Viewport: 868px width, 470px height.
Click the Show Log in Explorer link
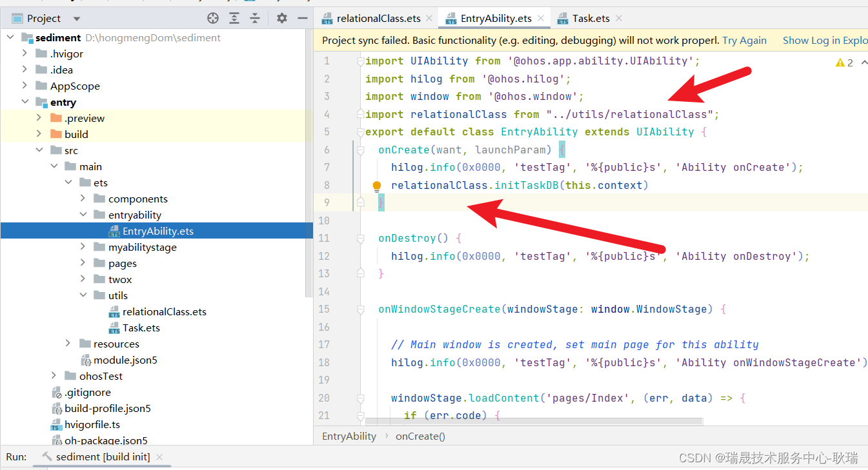(x=825, y=40)
